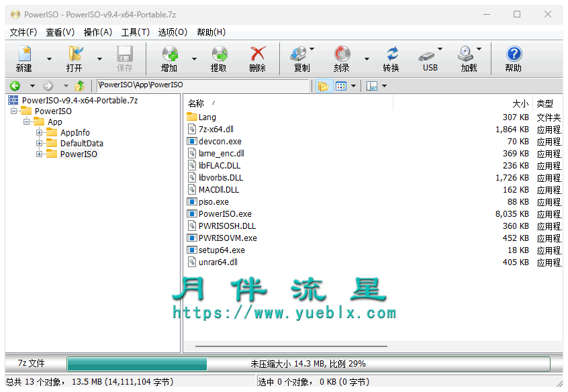Collapse the App tree node
The width and height of the screenshot is (568, 392).
pos(26,121)
